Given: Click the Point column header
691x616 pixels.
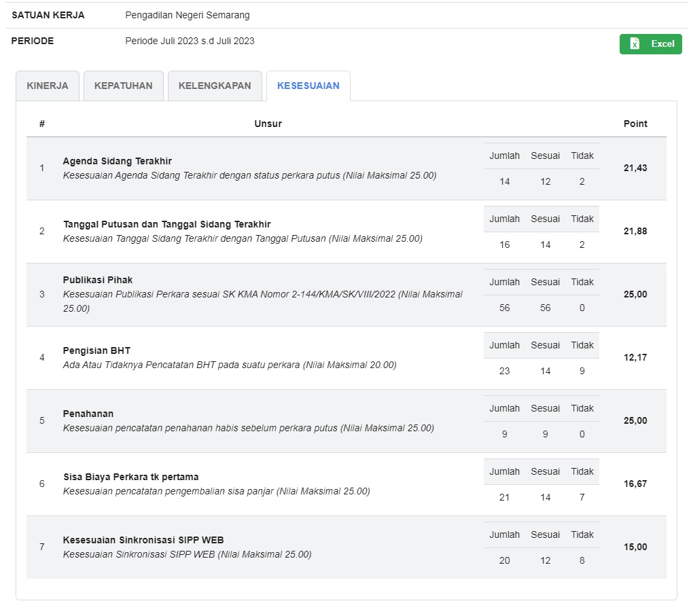Looking at the screenshot, I should click(635, 124).
